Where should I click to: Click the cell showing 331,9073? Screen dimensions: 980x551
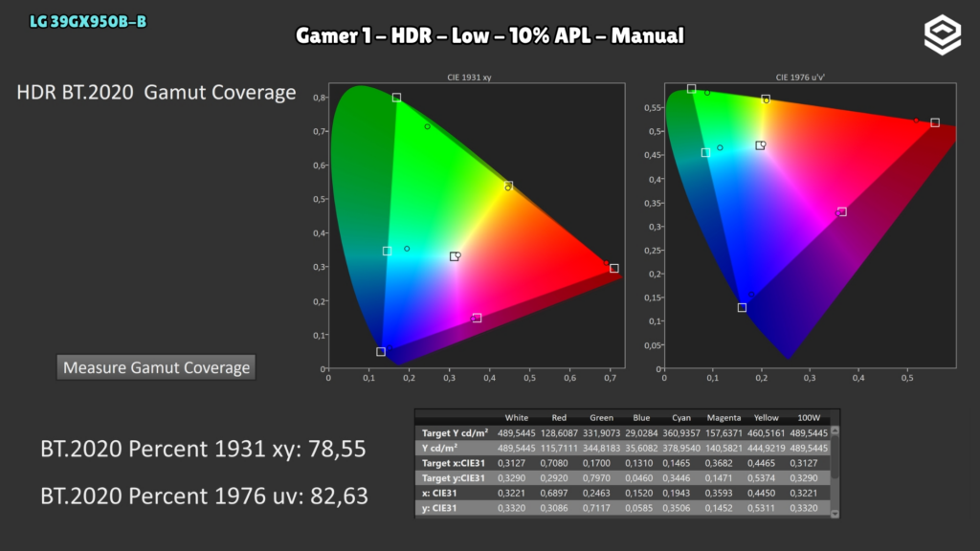pos(601,433)
